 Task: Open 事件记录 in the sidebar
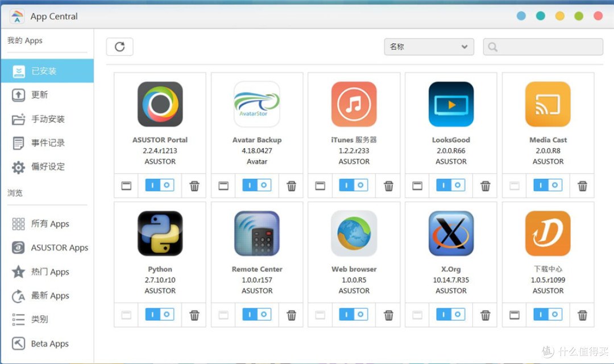tap(47, 143)
